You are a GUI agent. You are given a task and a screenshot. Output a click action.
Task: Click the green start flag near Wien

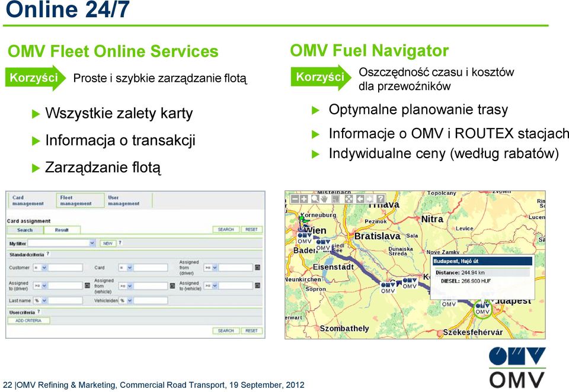(304, 220)
